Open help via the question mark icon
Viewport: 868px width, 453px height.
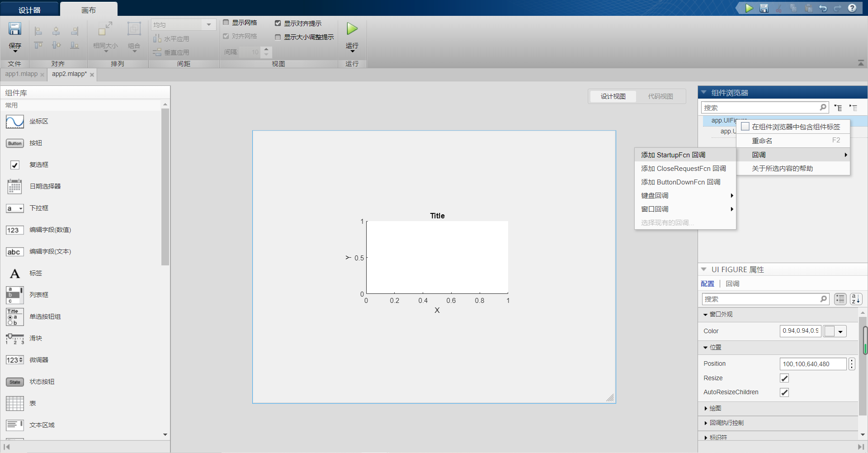(x=853, y=8)
